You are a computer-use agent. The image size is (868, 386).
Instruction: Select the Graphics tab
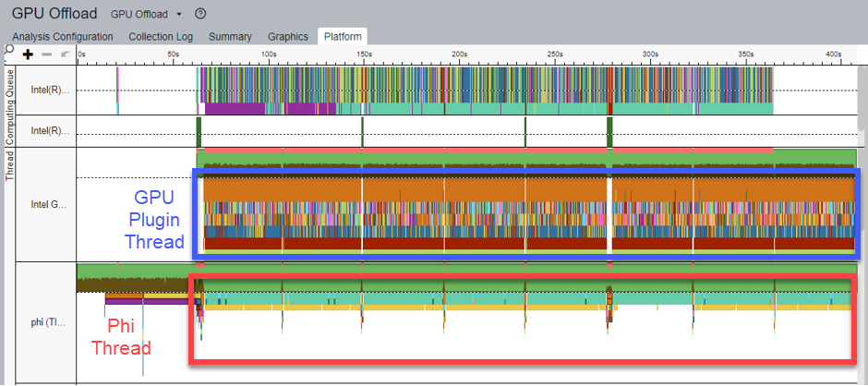point(287,37)
